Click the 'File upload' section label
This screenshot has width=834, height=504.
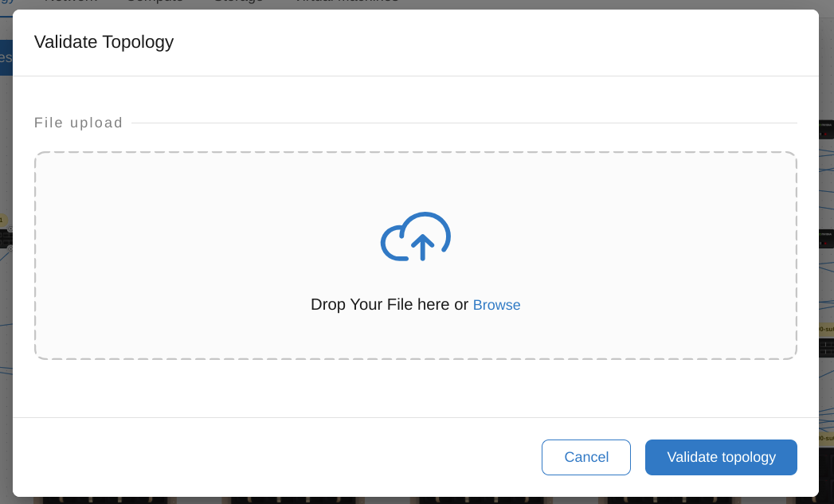click(78, 123)
